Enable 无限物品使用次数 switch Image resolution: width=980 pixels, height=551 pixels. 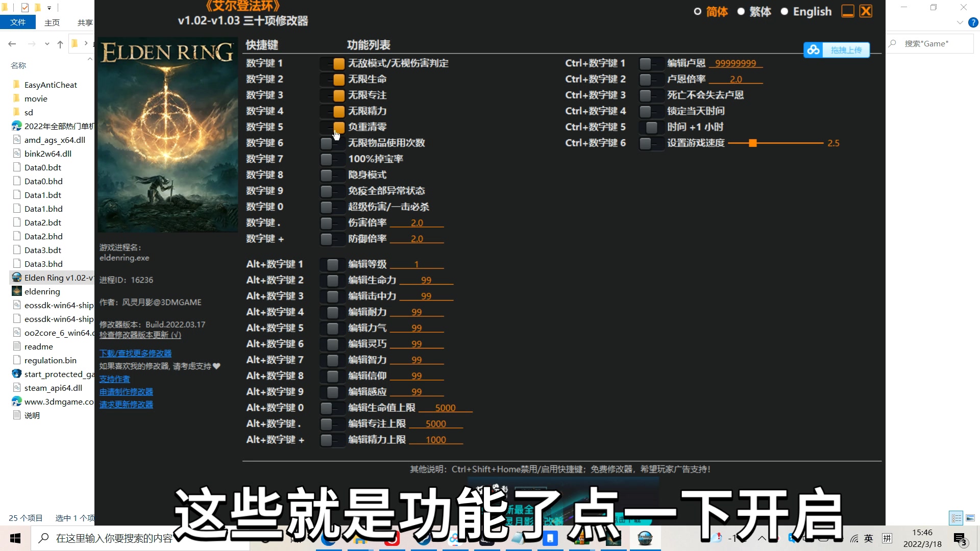pyautogui.click(x=332, y=143)
